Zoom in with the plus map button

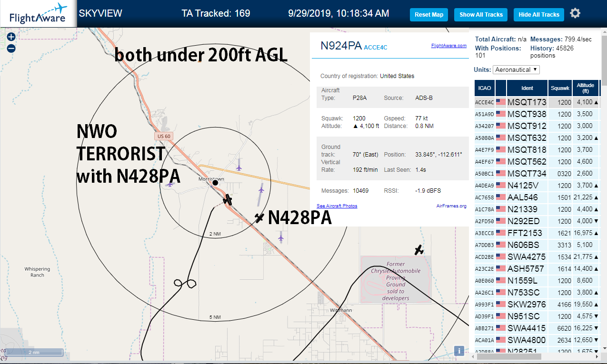11,37
